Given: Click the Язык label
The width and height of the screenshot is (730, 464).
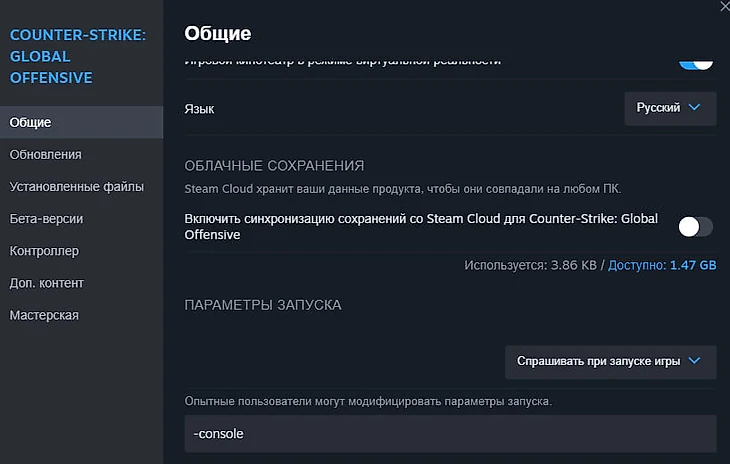Looking at the screenshot, I should point(199,109).
